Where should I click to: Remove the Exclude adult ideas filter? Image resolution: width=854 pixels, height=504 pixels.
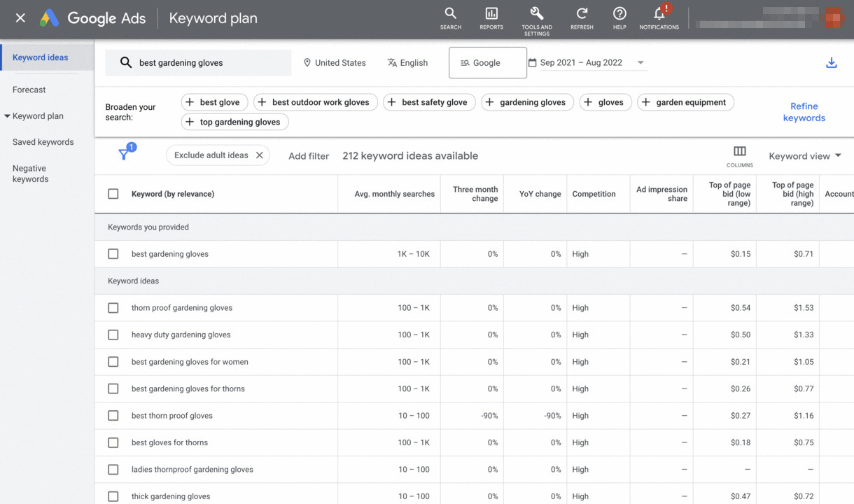pos(260,155)
